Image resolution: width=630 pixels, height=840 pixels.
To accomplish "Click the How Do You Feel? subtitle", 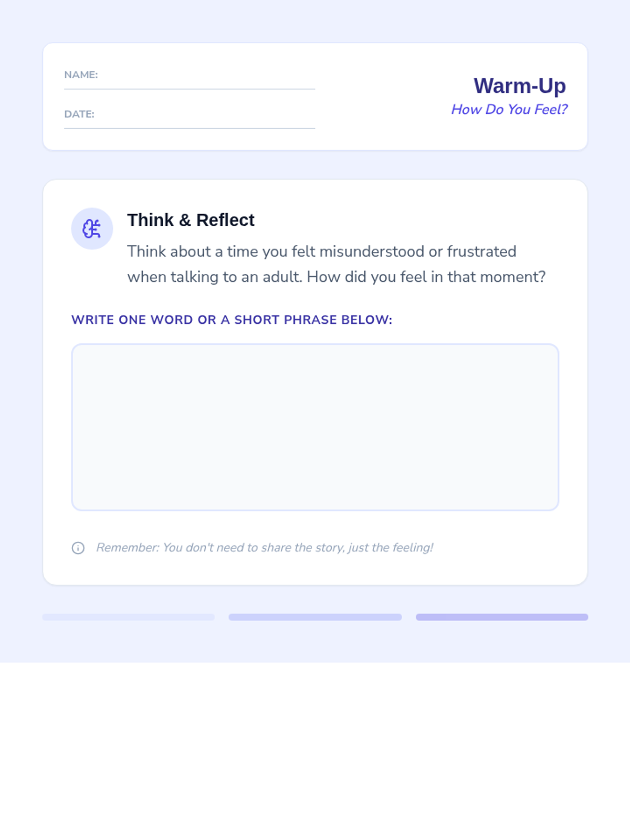I will tap(509, 109).
